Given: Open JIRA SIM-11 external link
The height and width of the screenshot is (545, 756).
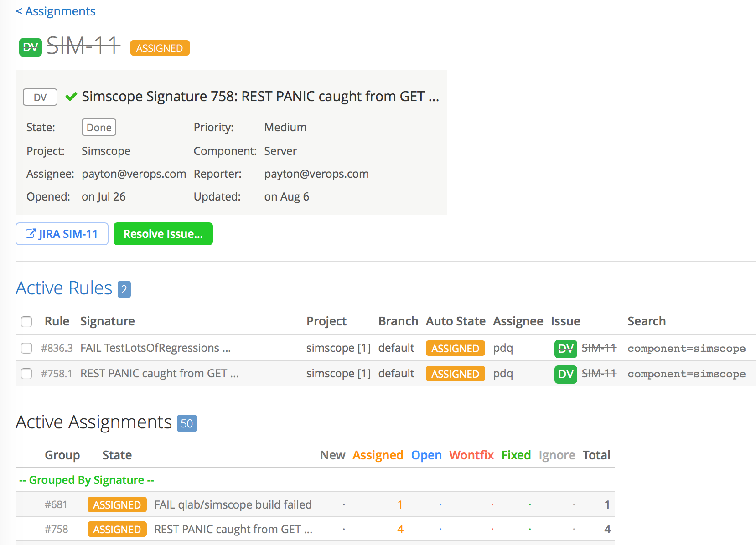Looking at the screenshot, I should click(62, 234).
